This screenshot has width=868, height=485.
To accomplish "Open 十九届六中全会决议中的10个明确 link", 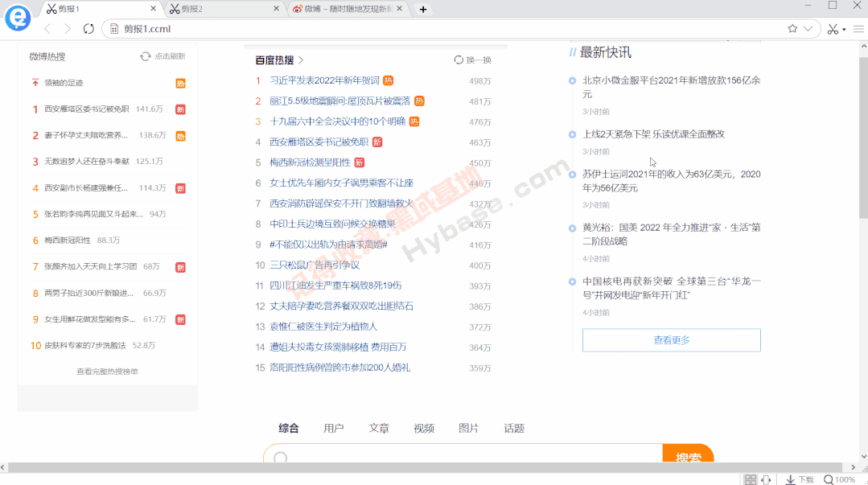I will 338,121.
